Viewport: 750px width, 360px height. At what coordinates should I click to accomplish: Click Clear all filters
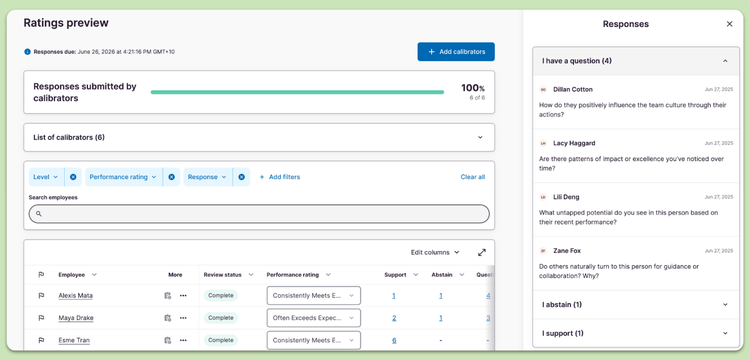point(473,177)
